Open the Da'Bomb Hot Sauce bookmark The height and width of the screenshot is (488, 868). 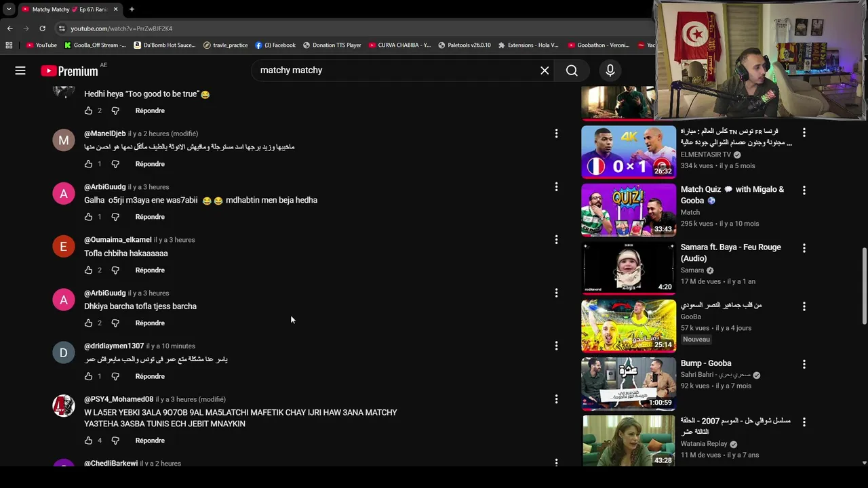[x=165, y=45]
